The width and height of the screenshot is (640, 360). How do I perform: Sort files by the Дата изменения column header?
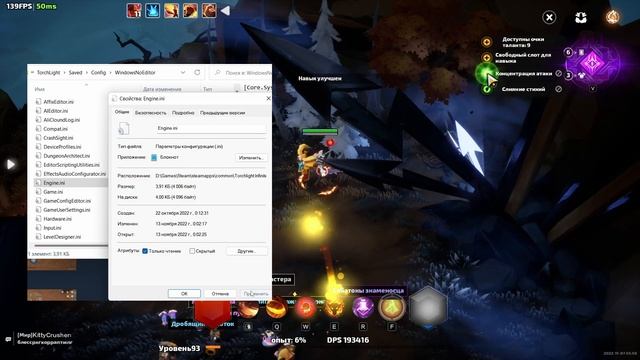(162, 89)
